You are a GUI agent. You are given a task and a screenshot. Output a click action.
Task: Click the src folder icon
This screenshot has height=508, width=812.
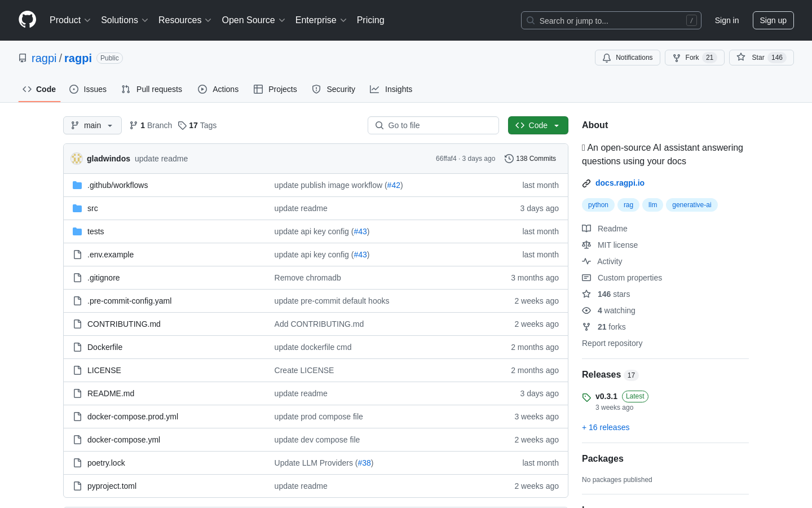coord(77,208)
